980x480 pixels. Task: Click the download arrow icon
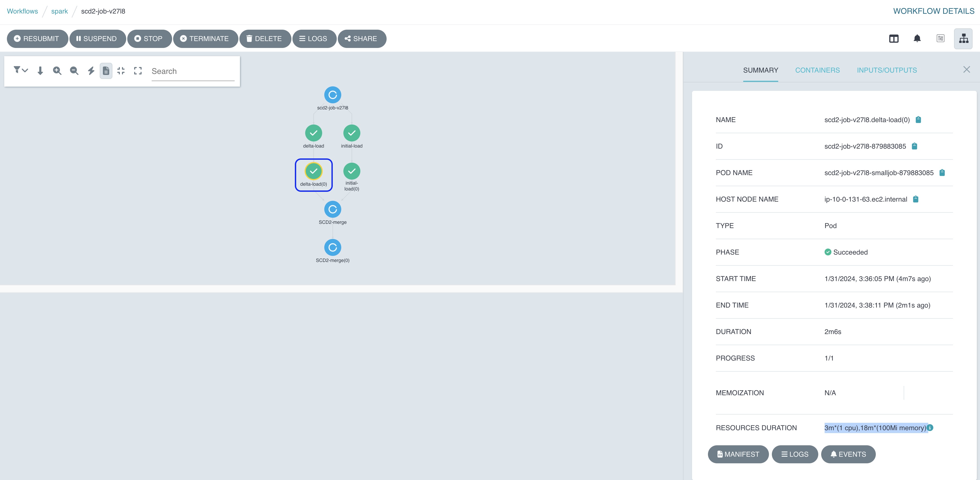tap(40, 70)
